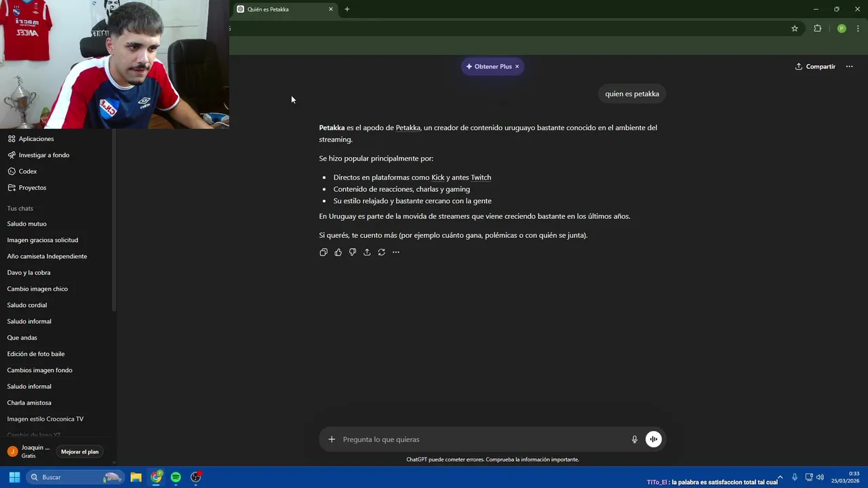Open the Chrome profile avatar

point(842,28)
